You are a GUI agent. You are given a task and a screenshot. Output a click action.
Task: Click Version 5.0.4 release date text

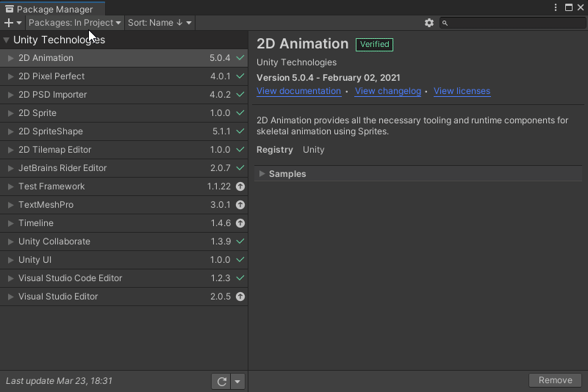pos(328,78)
